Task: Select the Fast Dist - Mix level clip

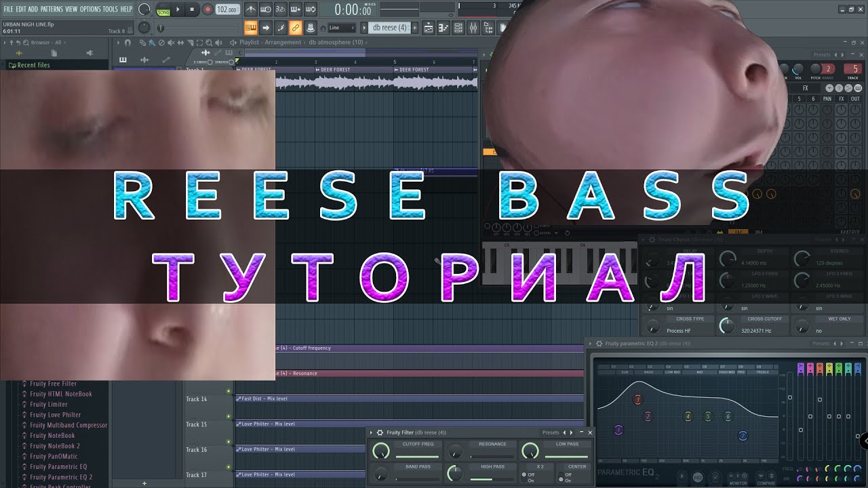Action: pyautogui.click(x=409, y=399)
